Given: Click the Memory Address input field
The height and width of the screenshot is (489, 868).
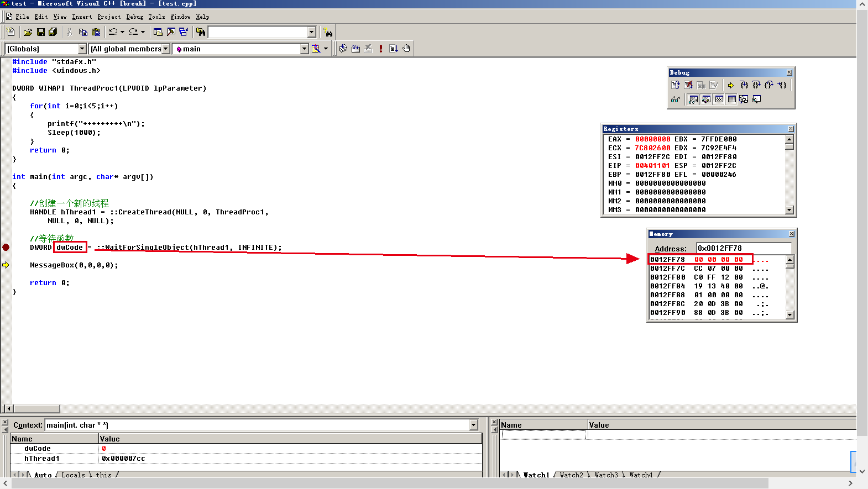Looking at the screenshot, I should (x=744, y=248).
